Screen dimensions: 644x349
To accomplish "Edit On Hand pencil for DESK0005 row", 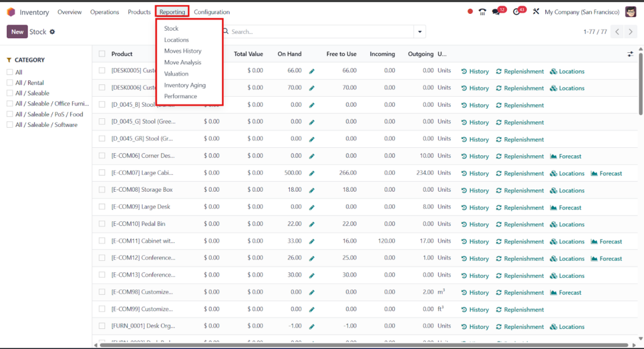I will pyautogui.click(x=312, y=71).
